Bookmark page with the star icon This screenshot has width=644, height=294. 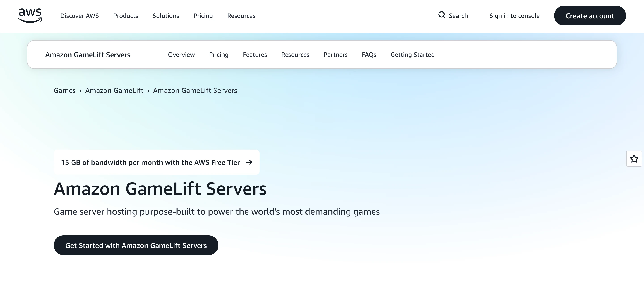(x=634, y=159)
